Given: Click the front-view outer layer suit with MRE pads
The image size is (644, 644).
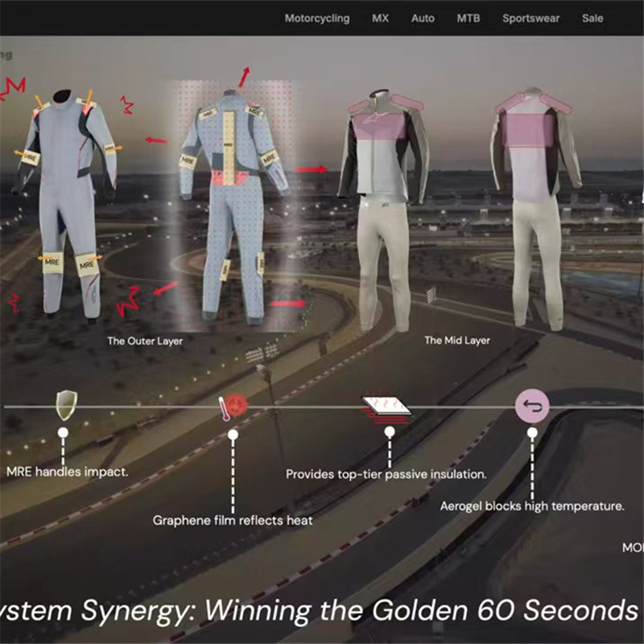Looking at the screenshot, I should (x=66, y=201).
